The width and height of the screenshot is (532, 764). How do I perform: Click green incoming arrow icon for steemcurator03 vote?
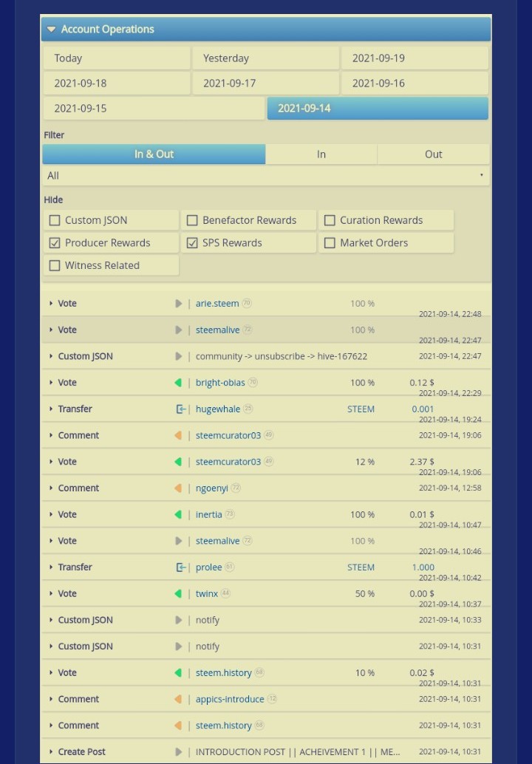[x=178, y=461]
